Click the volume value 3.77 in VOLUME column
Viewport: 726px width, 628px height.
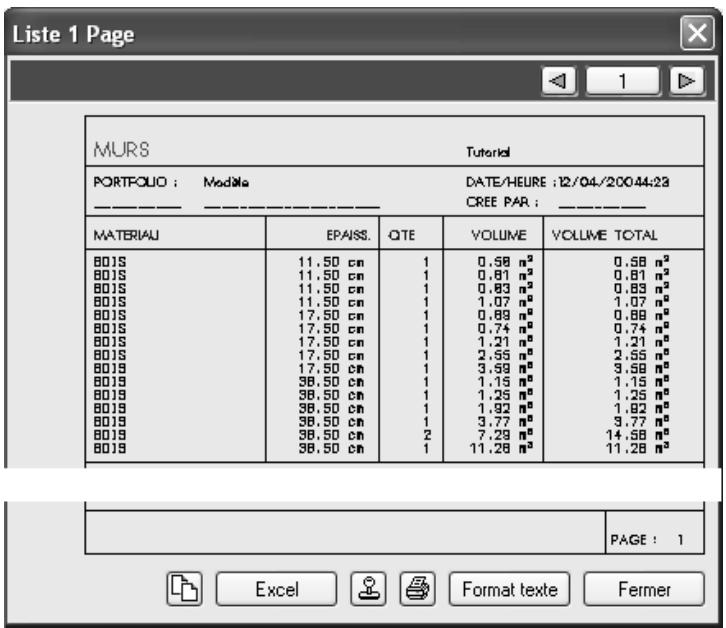[x=505, y=422]
